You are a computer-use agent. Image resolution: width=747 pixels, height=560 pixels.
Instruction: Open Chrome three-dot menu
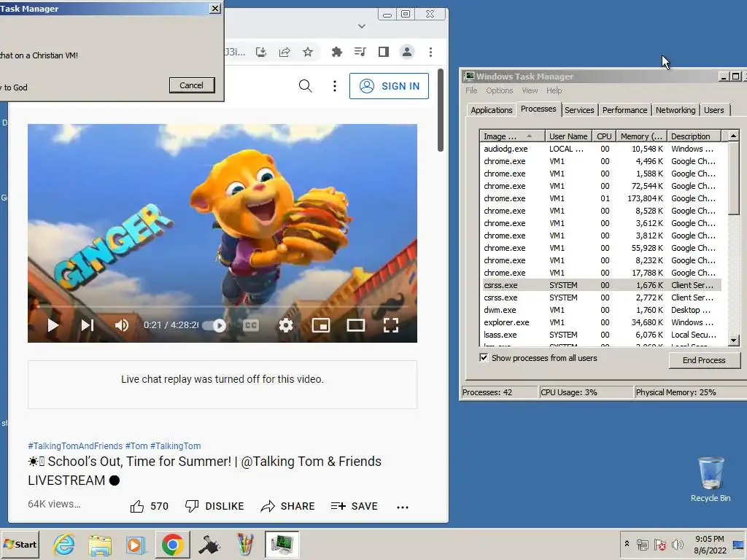pyautogui.click(x=430, y=52)
